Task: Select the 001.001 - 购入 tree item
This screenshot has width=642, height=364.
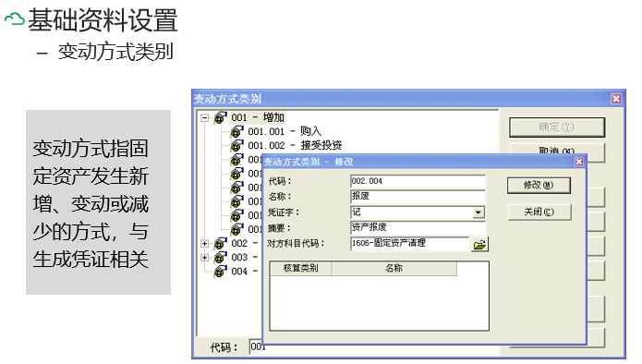Action: 285,132
